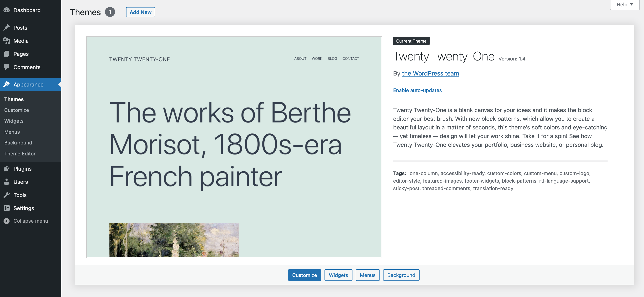The height and width of the screenshot is (297, 644).
Task: Navigate to Pages in sidebar
Action: point(21,54)
